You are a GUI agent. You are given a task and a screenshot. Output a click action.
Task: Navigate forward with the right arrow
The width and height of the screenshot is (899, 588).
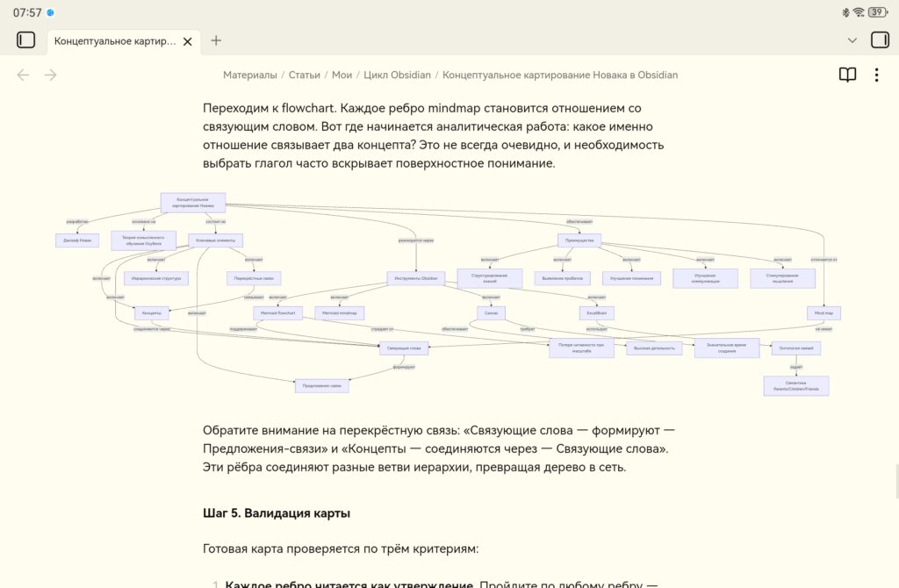[x=50, y=75]
